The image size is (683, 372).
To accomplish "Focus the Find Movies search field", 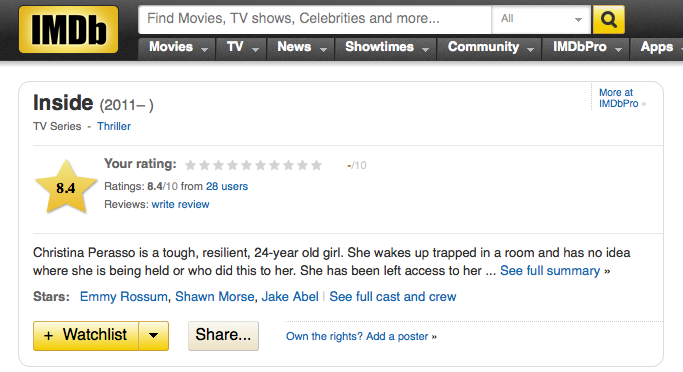I will pos(314,19).
